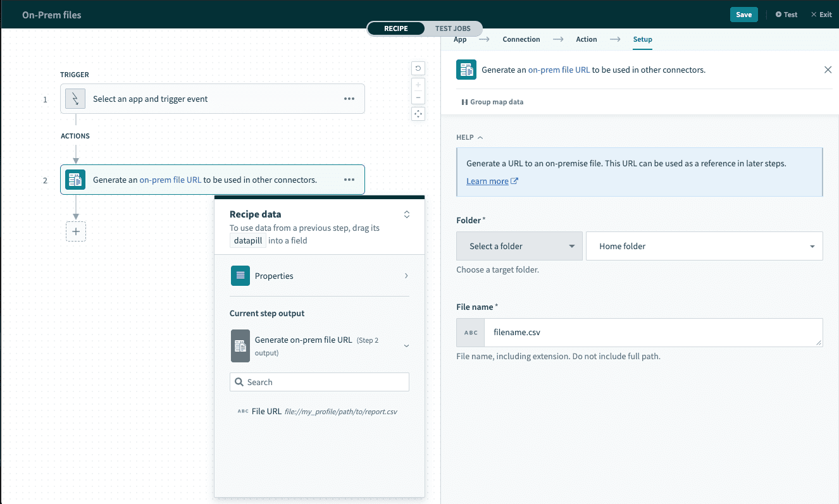The height and width of the screenshot is (504, 839).
Task: Click fit-to-view icon on canvas controls
Action: pos(418,114)
